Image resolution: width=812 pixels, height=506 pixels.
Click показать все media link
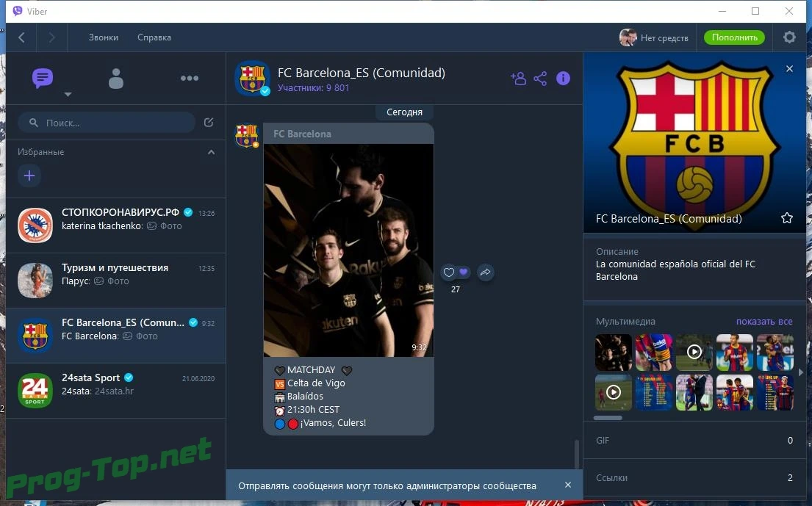[x=764, y=321]
